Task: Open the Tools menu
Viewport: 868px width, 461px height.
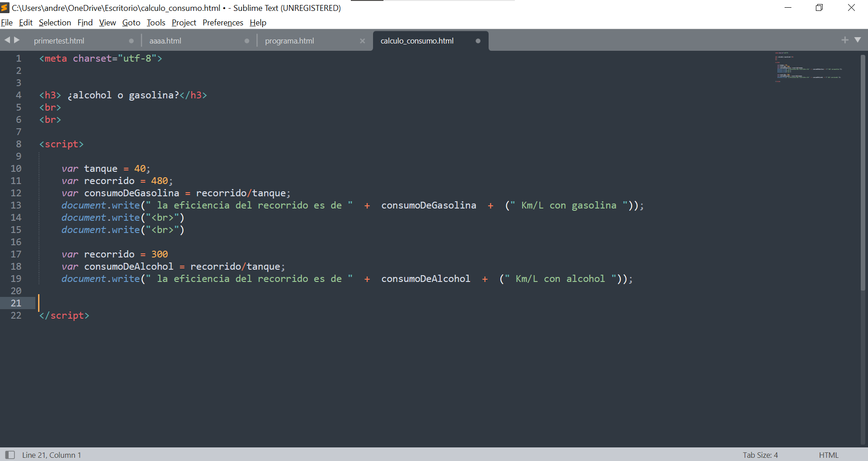Action: coord(156,23)
